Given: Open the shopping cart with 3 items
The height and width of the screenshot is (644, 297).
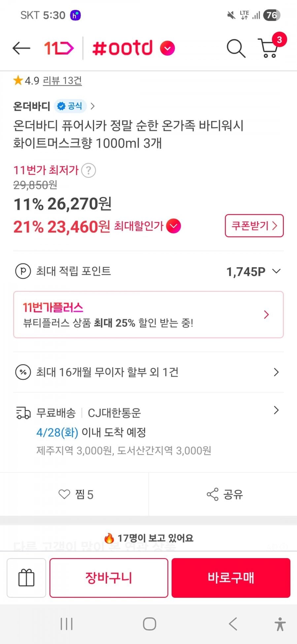Looking at the screenshot, I should point(270,48).
